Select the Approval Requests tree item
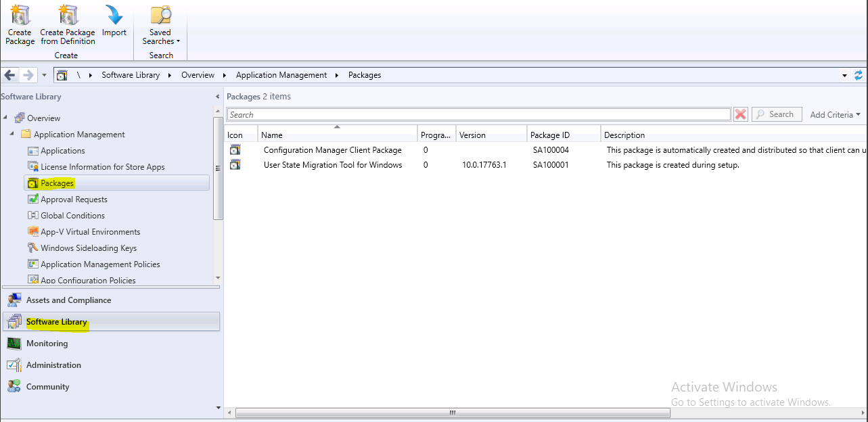Screen dimensions: 868x422 [74, 200]
